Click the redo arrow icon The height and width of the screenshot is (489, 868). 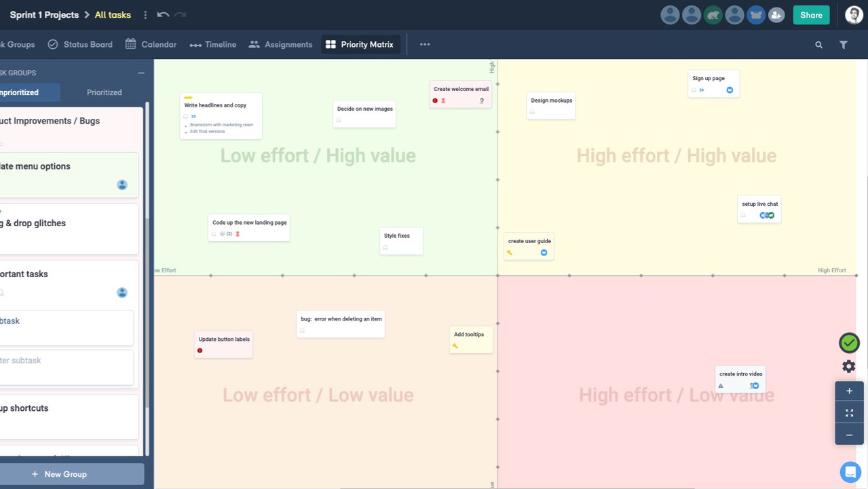pos(180,14)
